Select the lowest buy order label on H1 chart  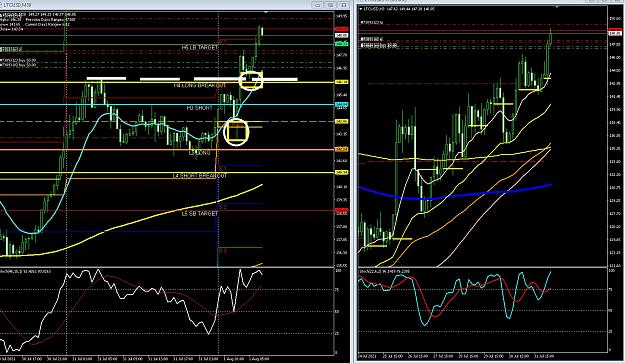click(x=379, y=46)
